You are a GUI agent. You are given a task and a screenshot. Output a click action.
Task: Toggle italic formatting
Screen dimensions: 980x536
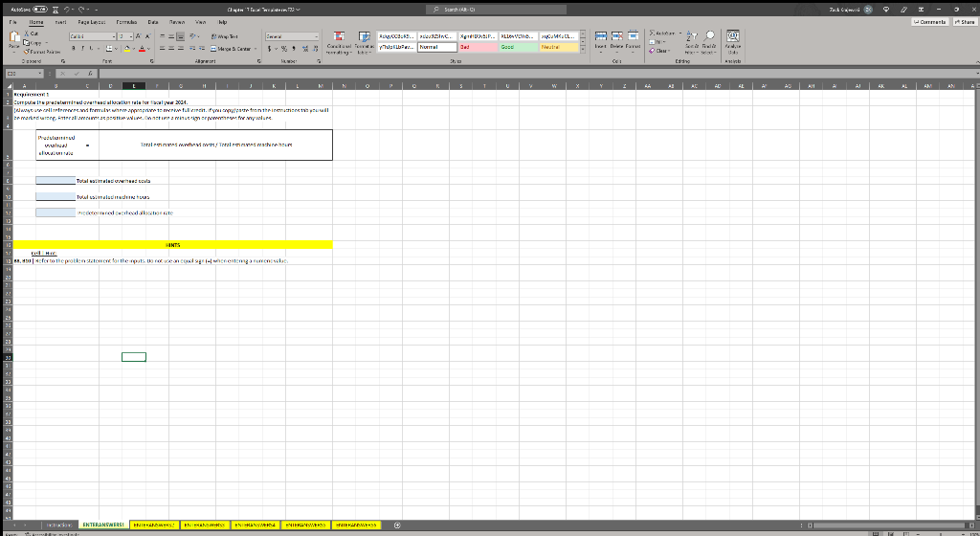82,48
